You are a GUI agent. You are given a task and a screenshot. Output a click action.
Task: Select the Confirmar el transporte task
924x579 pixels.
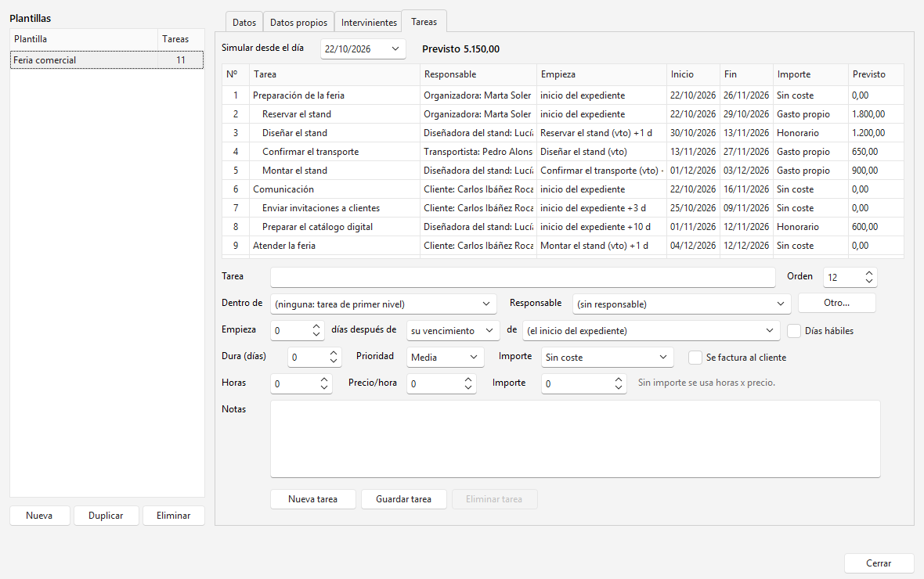(x=563, y=152)
